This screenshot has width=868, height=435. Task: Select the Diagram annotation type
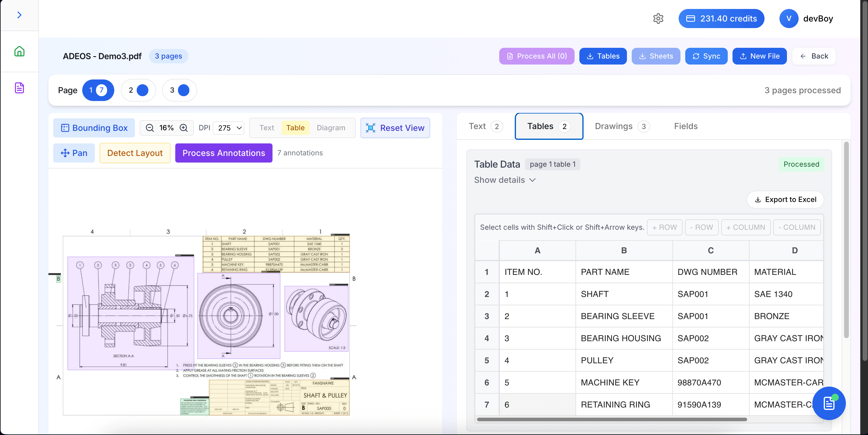331,128
